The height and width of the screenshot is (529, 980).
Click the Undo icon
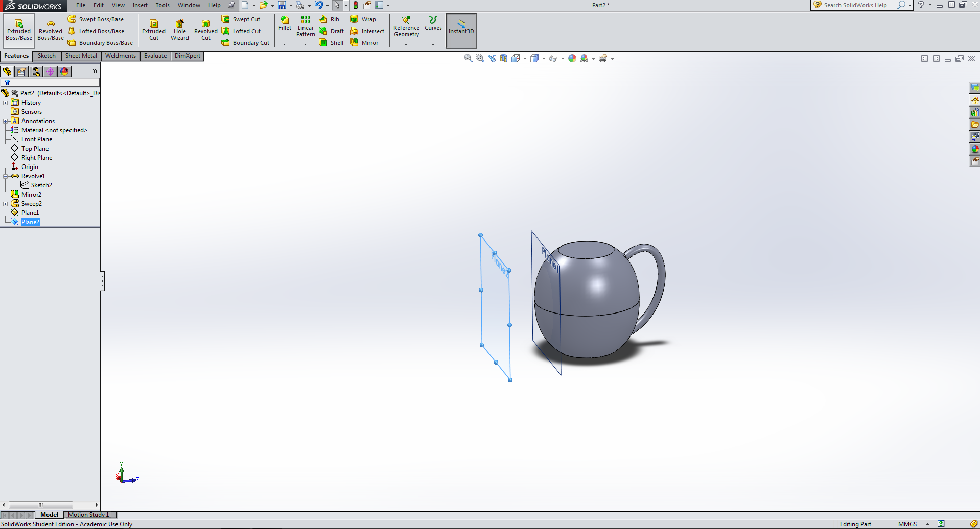click(x=318, y=5)
